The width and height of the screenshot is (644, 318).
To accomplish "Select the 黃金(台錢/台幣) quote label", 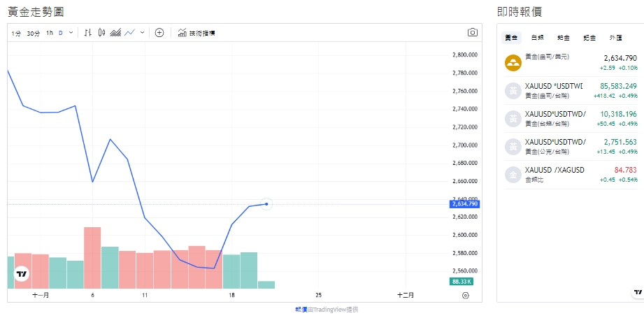I will tap(547, 124).
